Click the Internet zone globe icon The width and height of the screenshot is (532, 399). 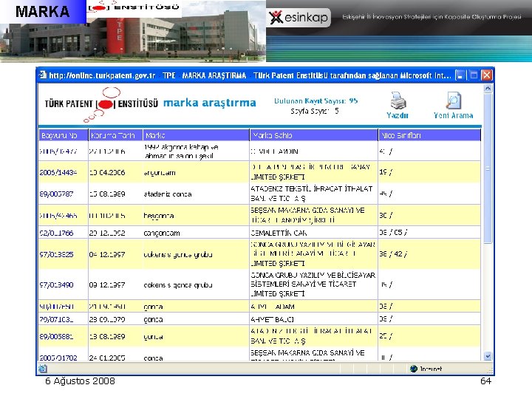pyautogui.click(x=413, y=369)
